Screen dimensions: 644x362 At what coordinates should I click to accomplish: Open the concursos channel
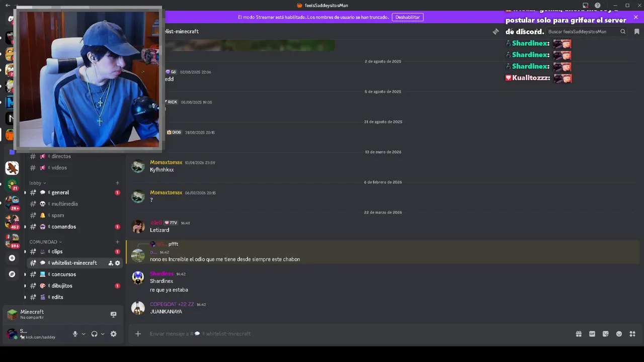pyautogui.click(x=74, y=275)
